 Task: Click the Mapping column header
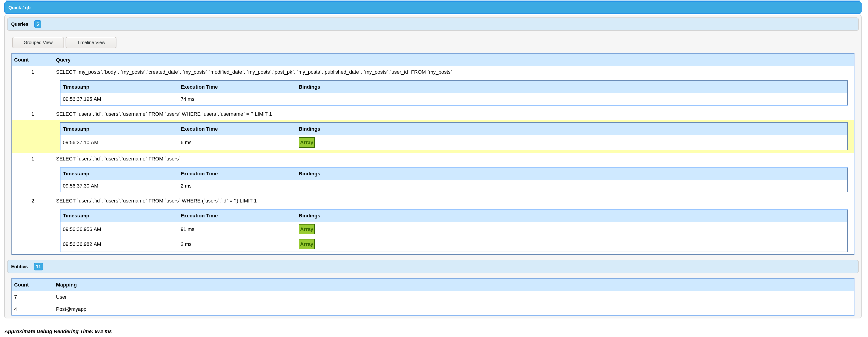tap(66, 285)
